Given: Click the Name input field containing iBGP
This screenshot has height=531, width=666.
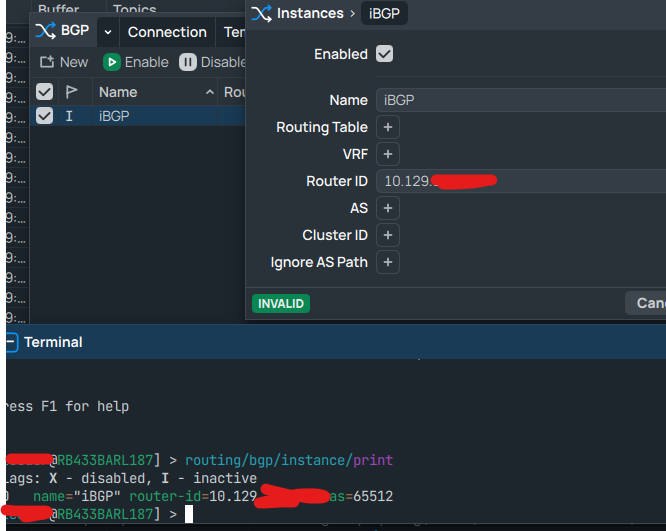Looking at the screenshot, I should (x=521, y=100).
